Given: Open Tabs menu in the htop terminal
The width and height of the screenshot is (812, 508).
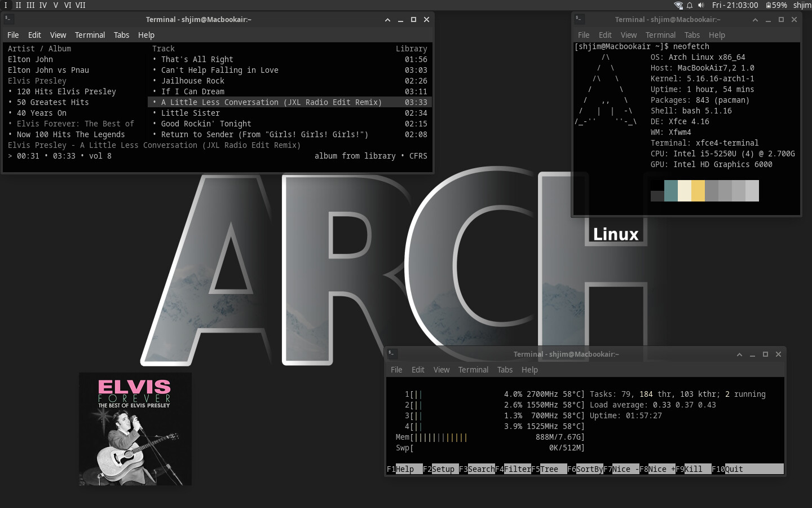Looking at the screenshot, I should click(505, 370).
